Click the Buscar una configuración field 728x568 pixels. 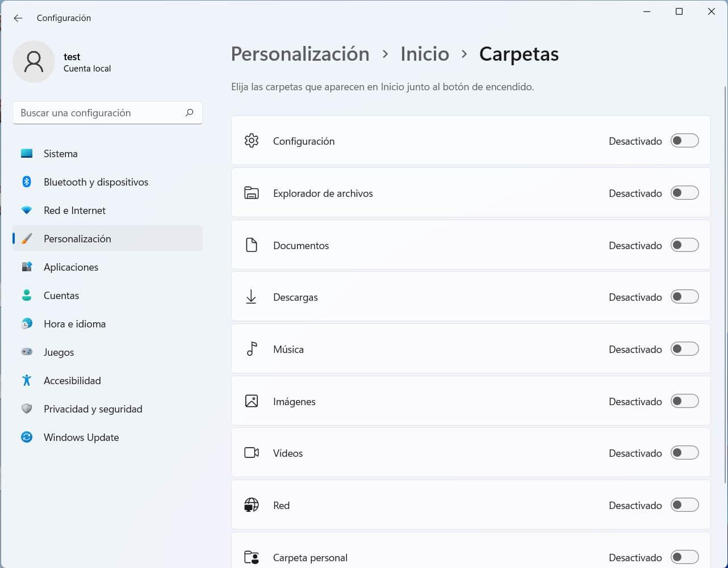click(99, 112)
